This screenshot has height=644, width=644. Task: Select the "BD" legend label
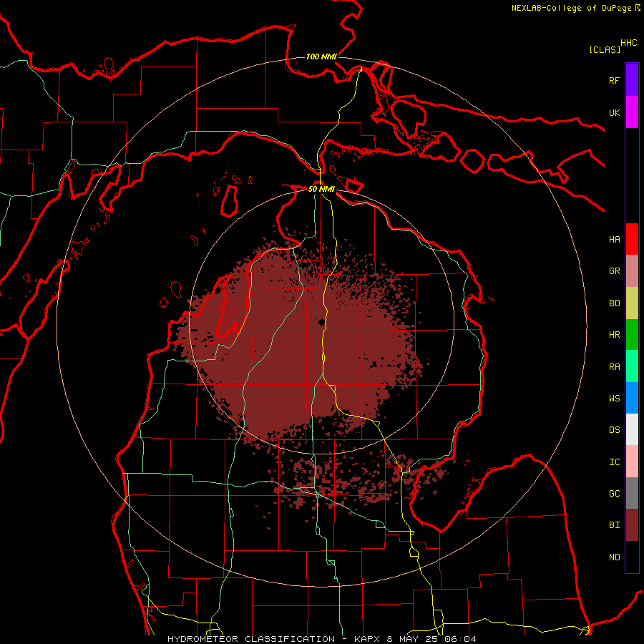tap(614, 303)
